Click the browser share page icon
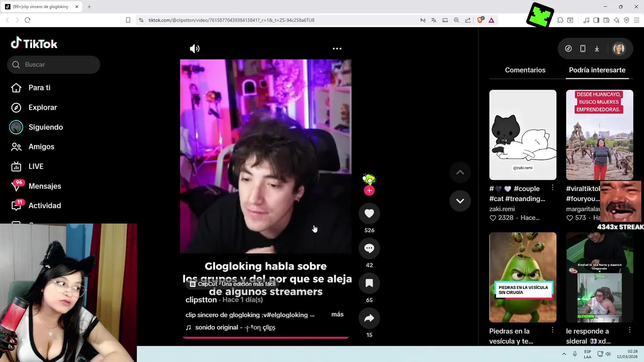Screen dimensions: 644x362 point(468,20)
